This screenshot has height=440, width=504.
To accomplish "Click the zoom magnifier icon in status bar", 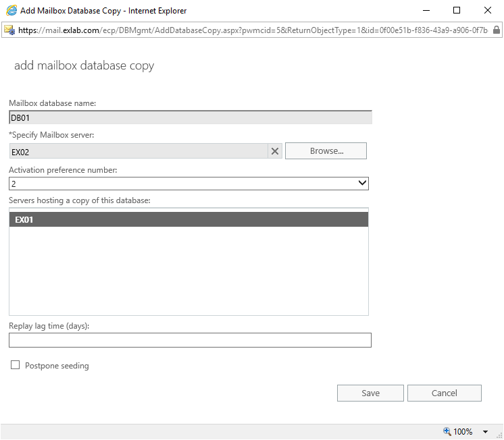I will [447, 431].
